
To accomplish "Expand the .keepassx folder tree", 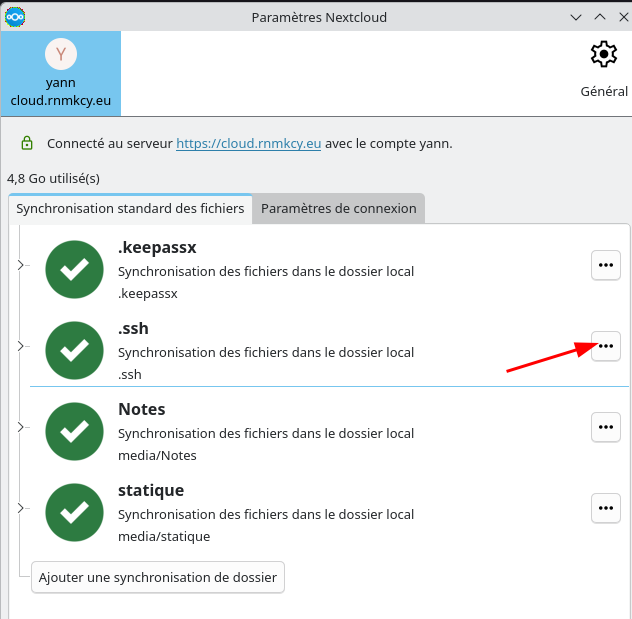I will pos(21,265).
